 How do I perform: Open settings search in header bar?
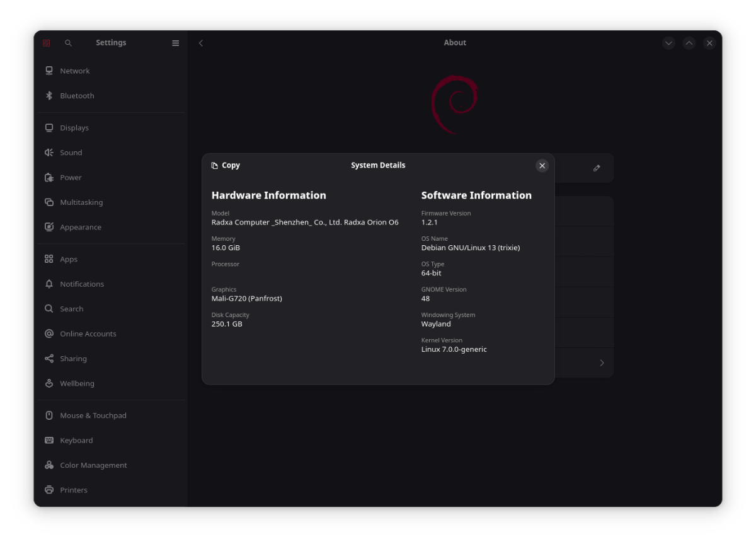point(68,43)
